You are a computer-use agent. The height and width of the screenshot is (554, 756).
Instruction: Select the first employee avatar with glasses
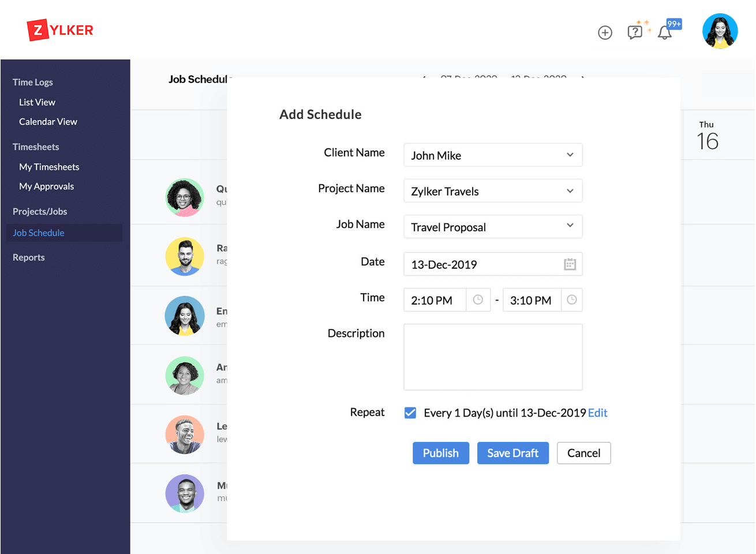pos(185,197)
